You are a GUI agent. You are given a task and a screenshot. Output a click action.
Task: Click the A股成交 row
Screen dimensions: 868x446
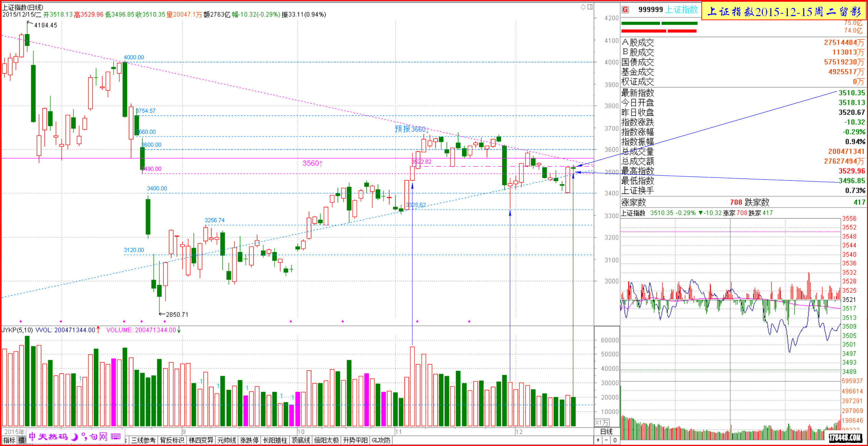pyautogui.click(x=743, y=42)
